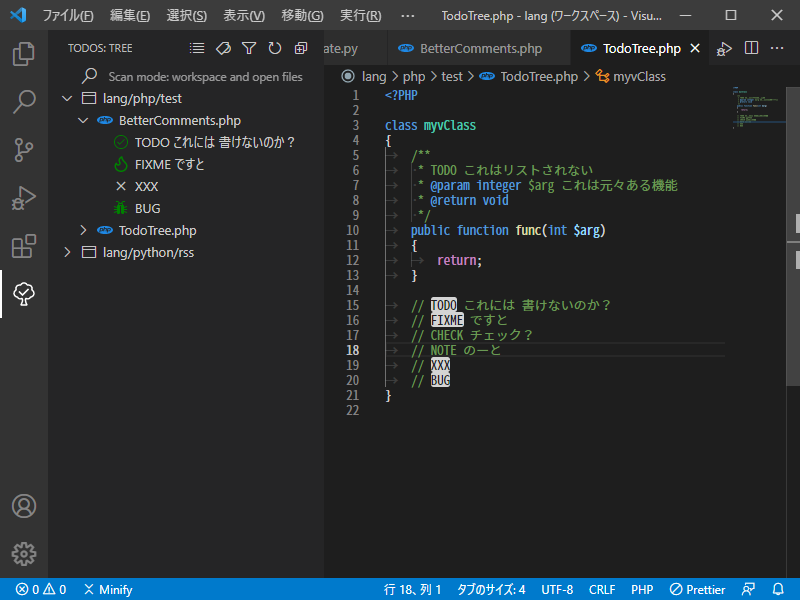Change language mode via PHP status item

coord(642,589)
